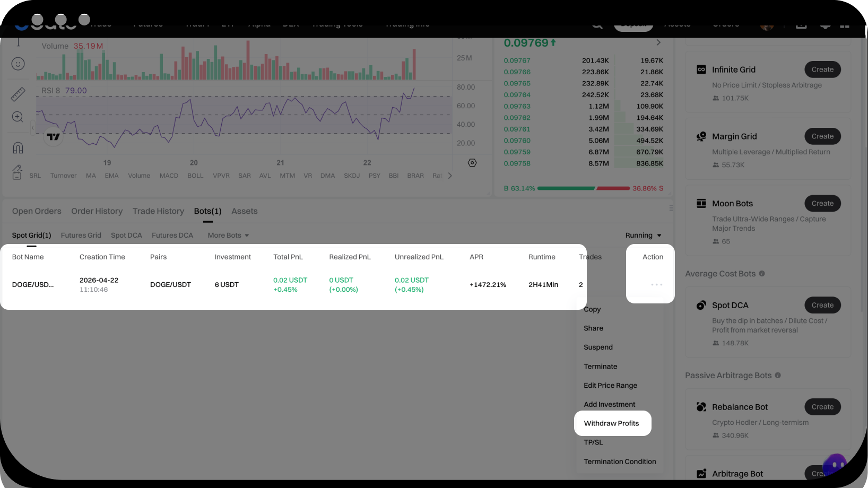Select the ruler measure tool

18,94
